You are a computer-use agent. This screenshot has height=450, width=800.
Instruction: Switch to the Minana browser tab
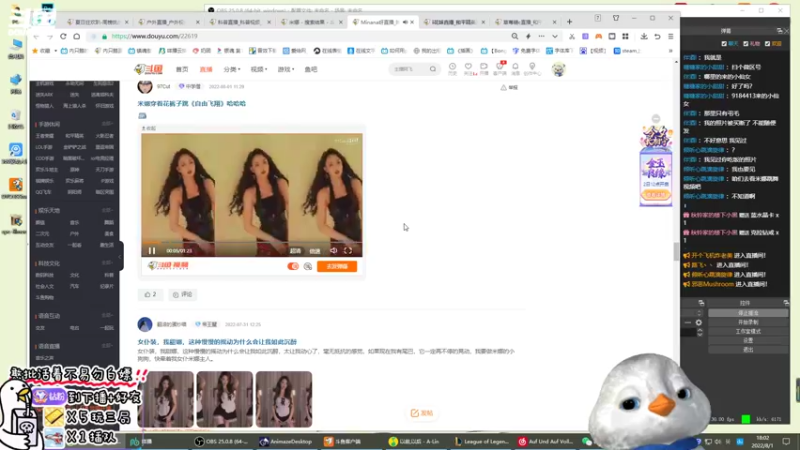[383, 22]
